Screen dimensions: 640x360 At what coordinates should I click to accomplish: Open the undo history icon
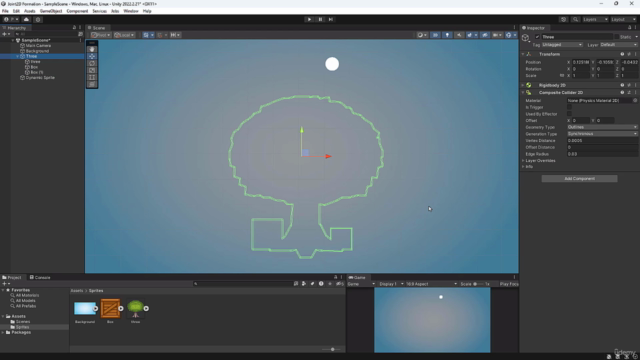click(564, 19)
